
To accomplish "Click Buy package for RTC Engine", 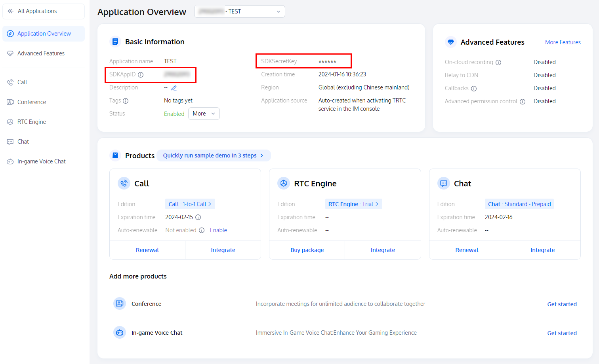I will [x=307, y=250].
